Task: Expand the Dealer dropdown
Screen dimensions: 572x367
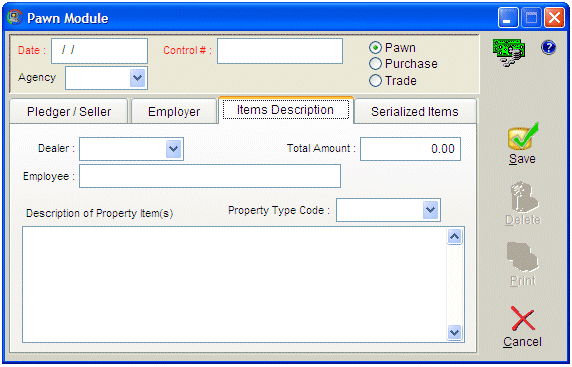Action: click(174, 149)
